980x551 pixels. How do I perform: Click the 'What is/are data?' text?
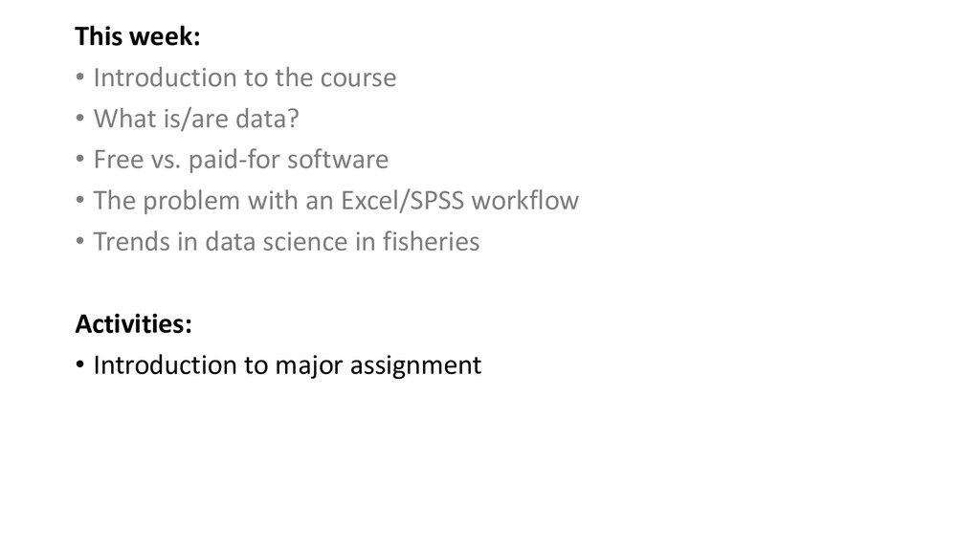tap(196, 119)
